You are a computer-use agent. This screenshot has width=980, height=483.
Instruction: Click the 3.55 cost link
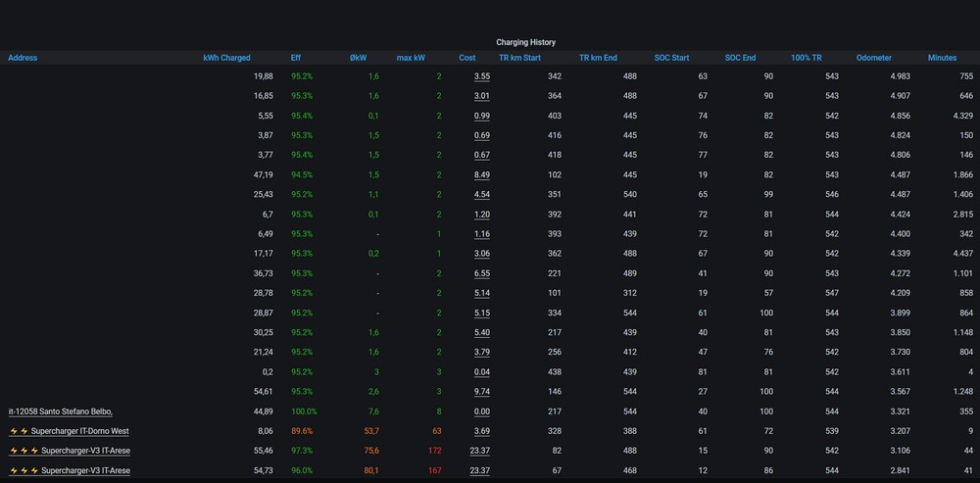[481, 76]
